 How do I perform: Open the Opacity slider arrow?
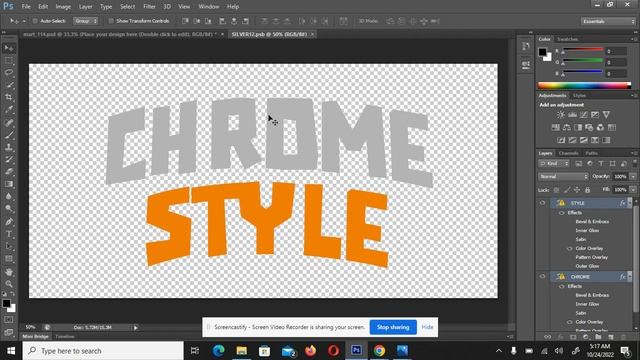tap(633, 177)
